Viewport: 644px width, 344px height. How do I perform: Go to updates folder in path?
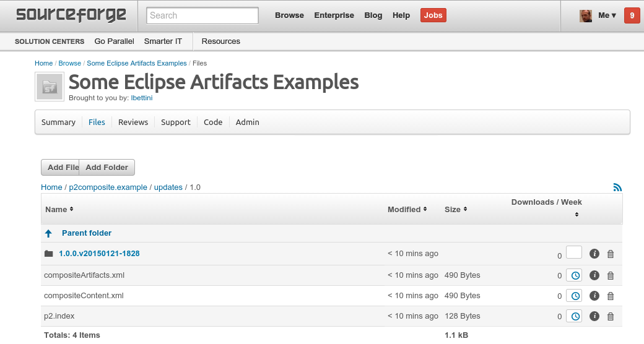(168, 187)
